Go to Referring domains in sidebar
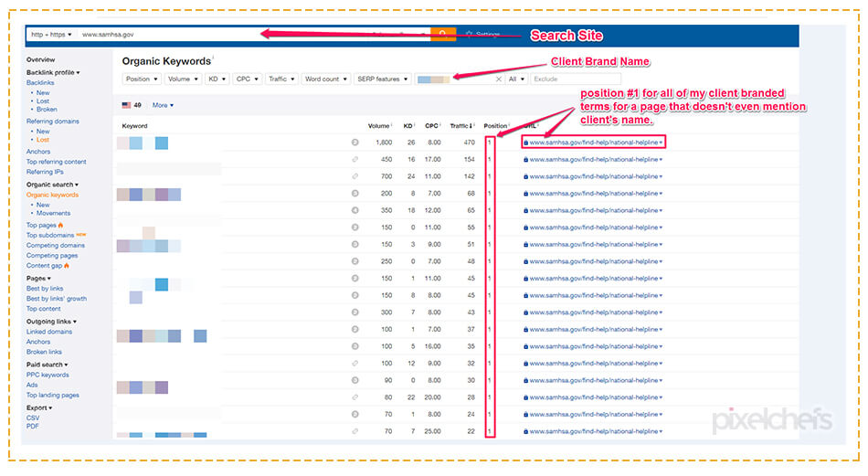 53,122
